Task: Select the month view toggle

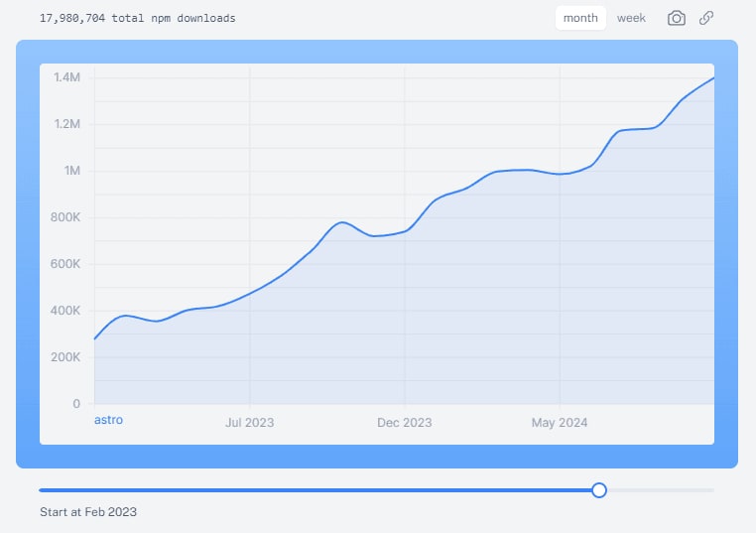Action: (580, 18)
